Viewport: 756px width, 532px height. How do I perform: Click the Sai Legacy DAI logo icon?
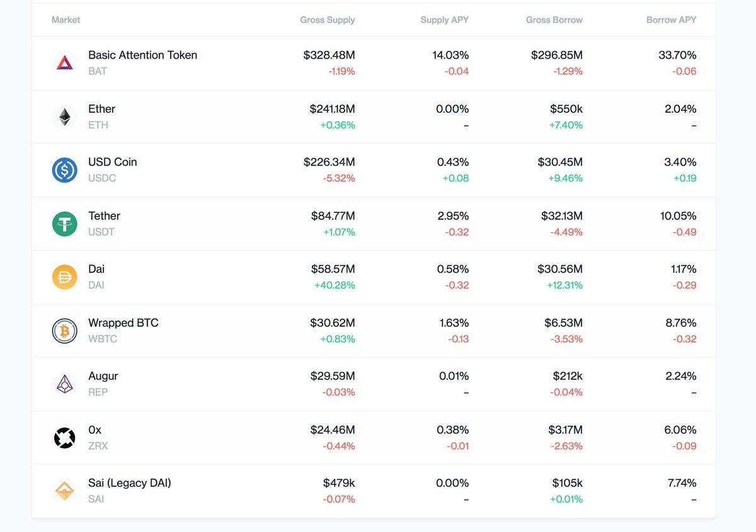[x=64, y=491]
